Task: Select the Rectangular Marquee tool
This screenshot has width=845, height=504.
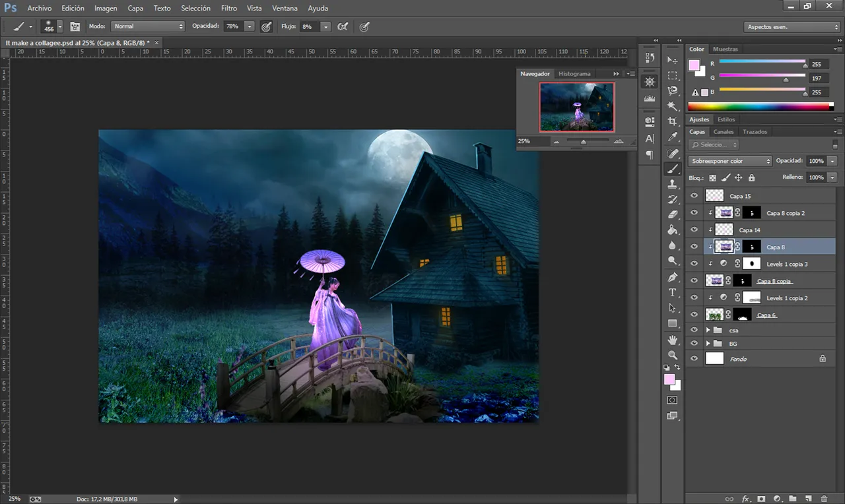Action: click(673, 76)
